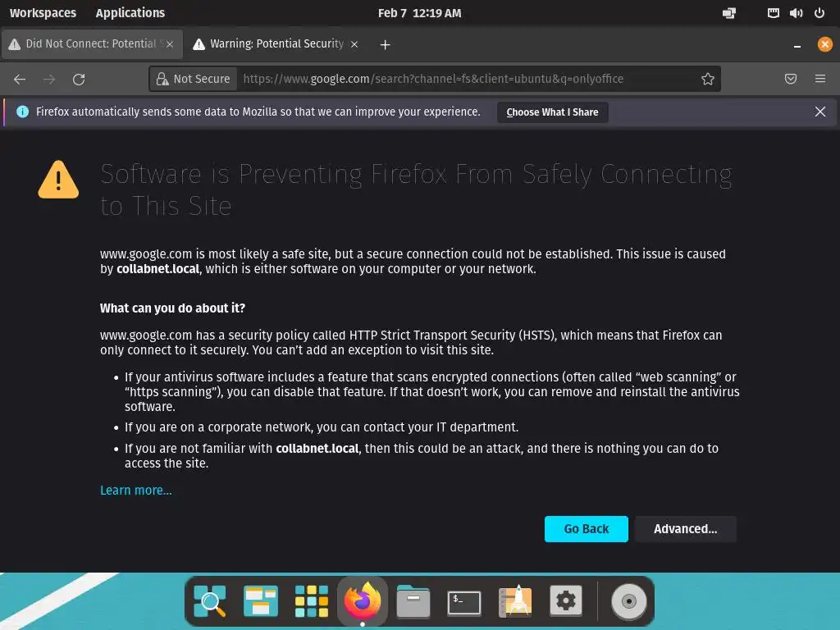This screenshot has width=840, height=630.
Task: Click the display/screens tray icon
Action: [x=729, y=13]
